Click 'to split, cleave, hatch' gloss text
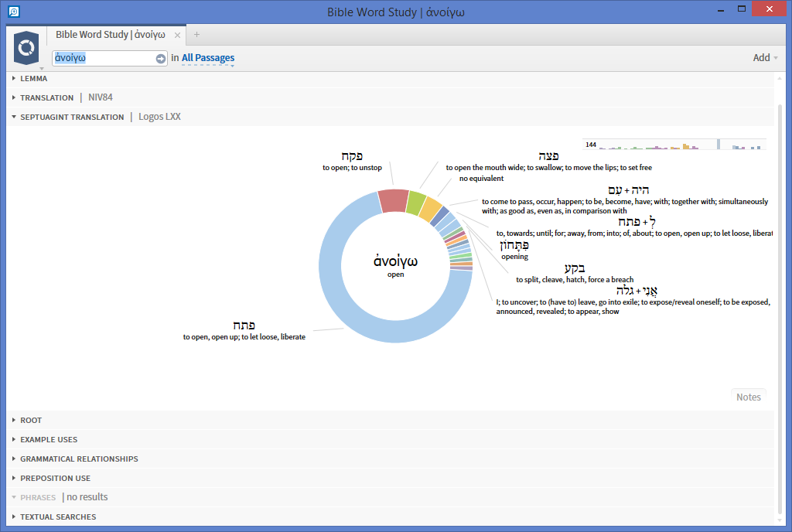 pyautogui.click(x=575, y=280)
